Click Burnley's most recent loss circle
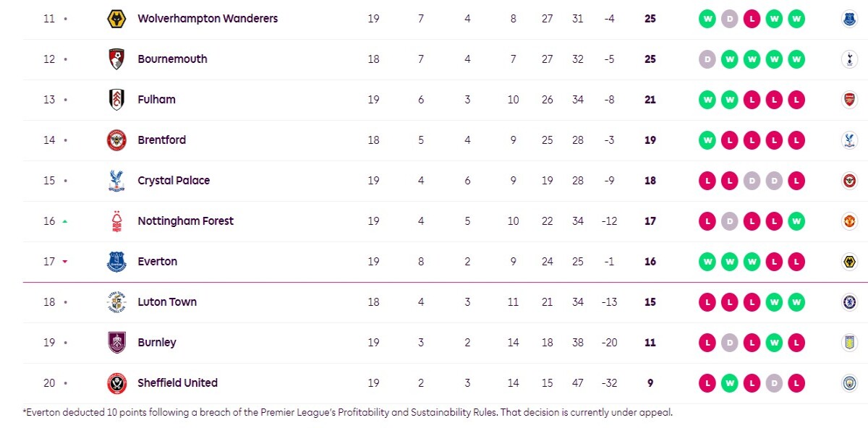The height and width of the screenshot is (428, 868). pos(796,343)
